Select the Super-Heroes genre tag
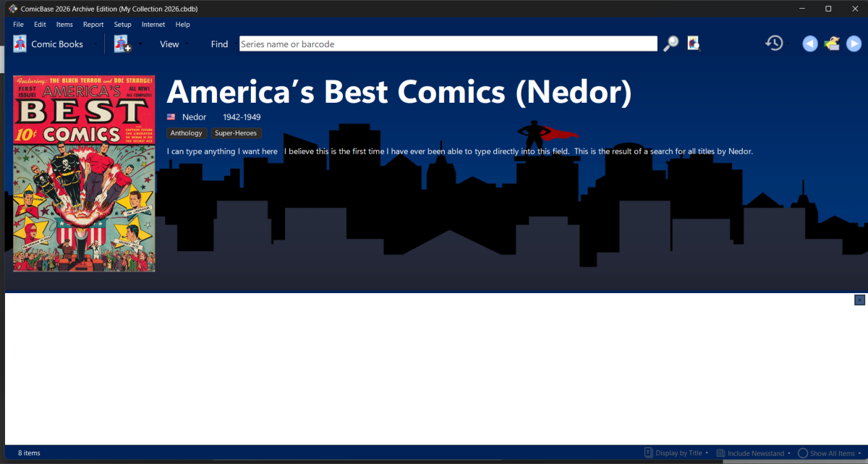This screenshot has width=868, height=464. click(236, 133)
